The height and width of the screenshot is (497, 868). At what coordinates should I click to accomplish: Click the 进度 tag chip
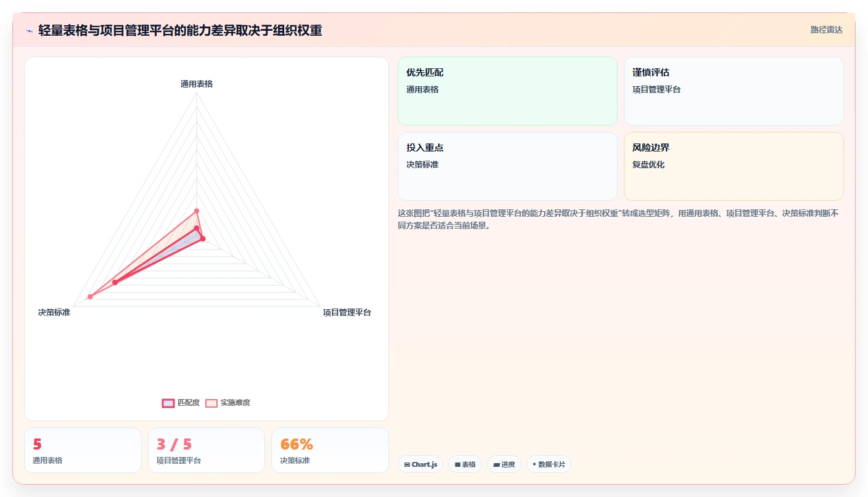pos(504,464)
